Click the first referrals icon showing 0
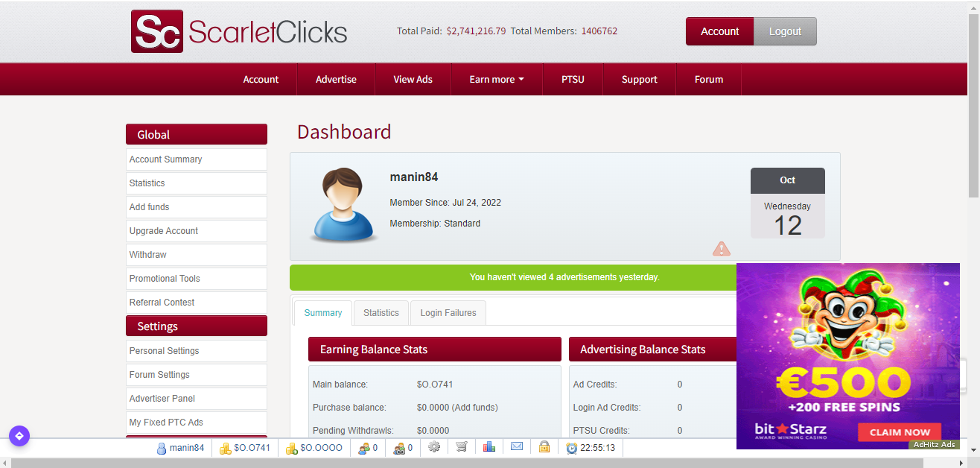This screenshot has height=468, width=980. [x=368, y=448]
